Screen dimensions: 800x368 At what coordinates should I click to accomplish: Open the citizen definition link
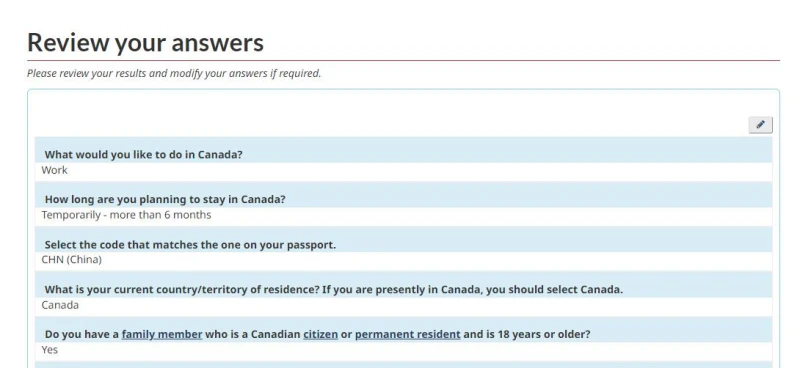pos(320,334)
